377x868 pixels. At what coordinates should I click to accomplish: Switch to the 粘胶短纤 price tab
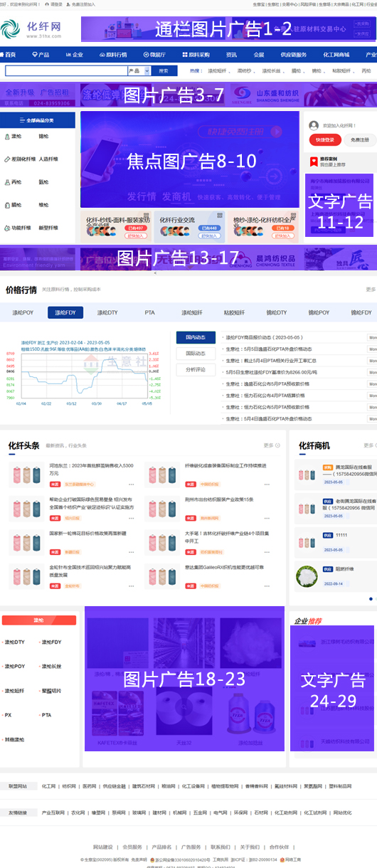click(234, 312)
